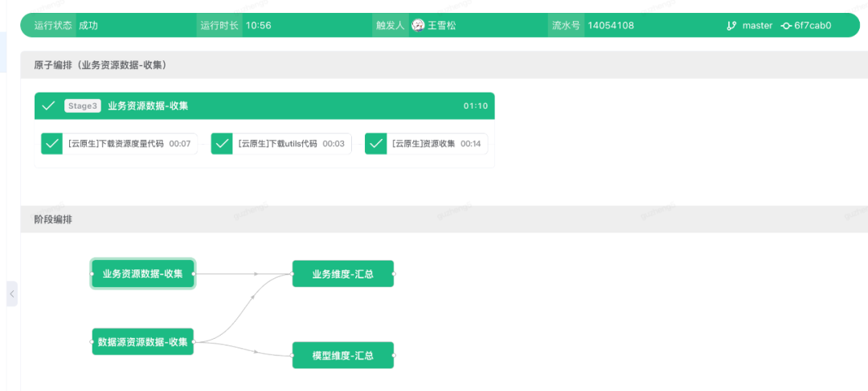Click the output port of 业务维度-汇总 node
Viewport: 868px width, 391px height.
pos(394,274)
